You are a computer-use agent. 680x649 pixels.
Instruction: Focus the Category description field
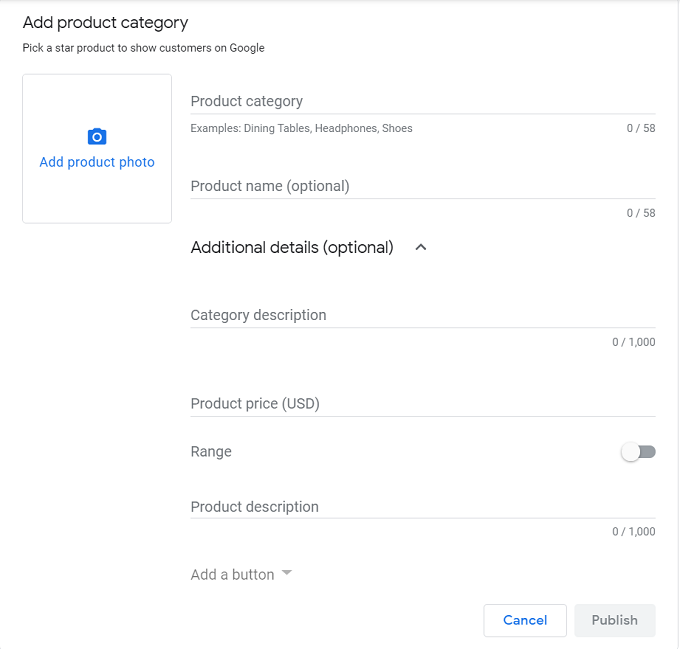tap(423, 315)
